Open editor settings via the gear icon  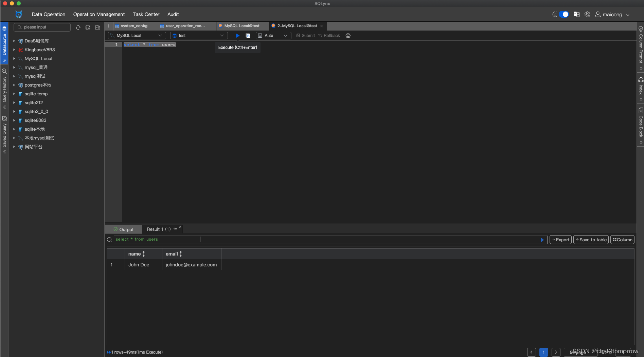[348, 35]
